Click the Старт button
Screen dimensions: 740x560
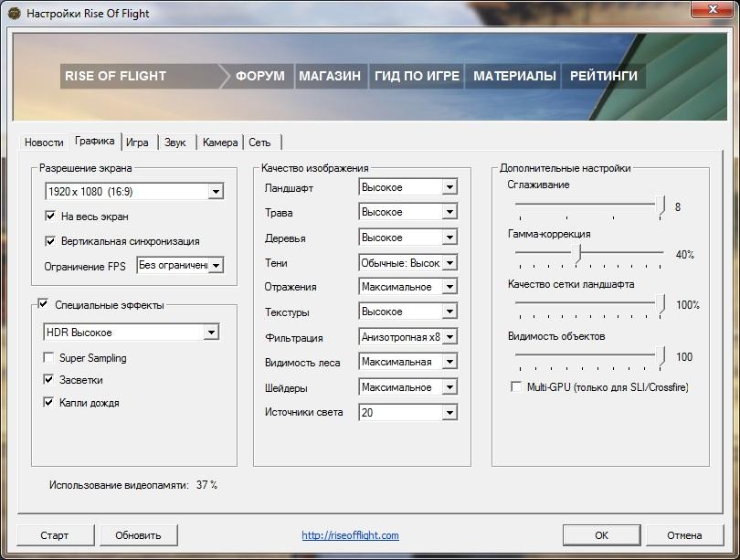pos(55,535)
